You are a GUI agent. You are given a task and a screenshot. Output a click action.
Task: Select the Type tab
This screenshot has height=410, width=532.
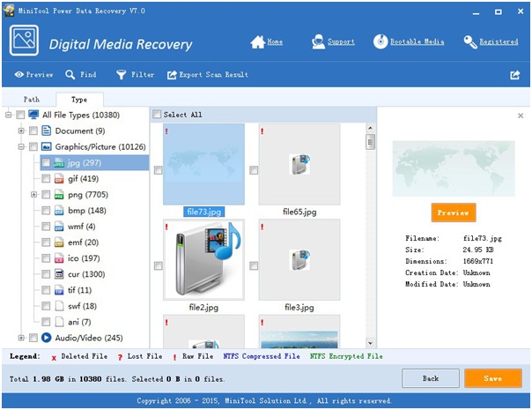click(x=78, y=100)
